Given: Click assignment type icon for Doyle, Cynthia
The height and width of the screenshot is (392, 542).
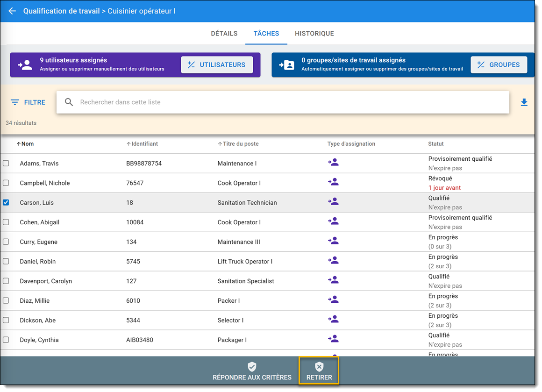Looking at the screenshot, I should pos(333,339).
